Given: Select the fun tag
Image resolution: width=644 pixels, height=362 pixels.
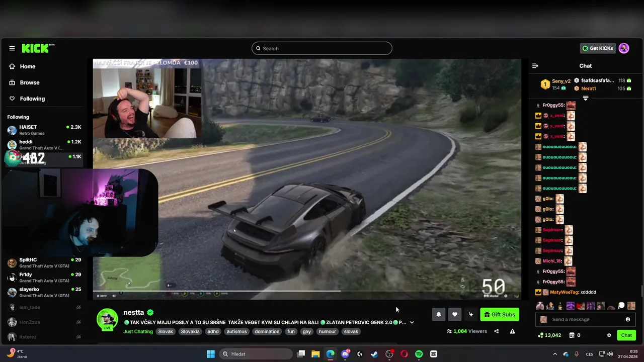Looking at the screenshot, I should (x=291, y=331).
